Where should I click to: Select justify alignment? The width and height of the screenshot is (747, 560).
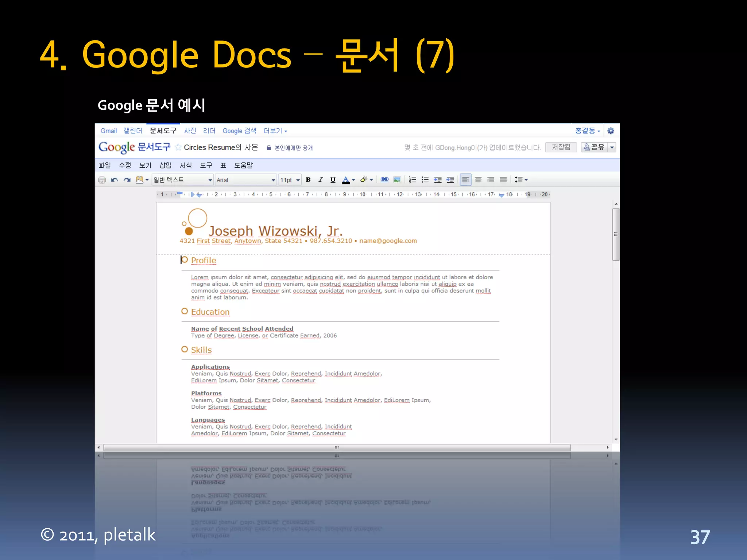point(503,180)
